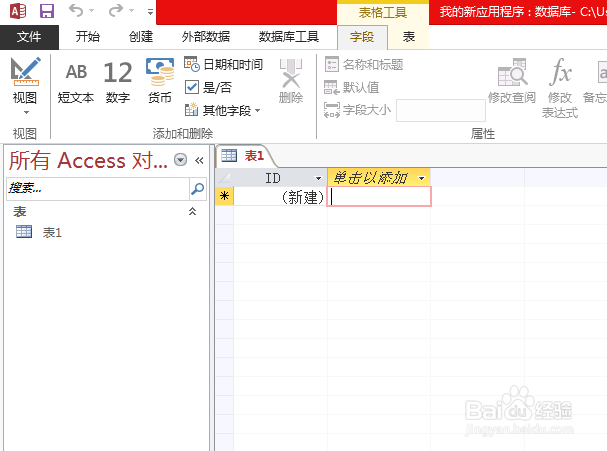Add a 货币 field

160,81
